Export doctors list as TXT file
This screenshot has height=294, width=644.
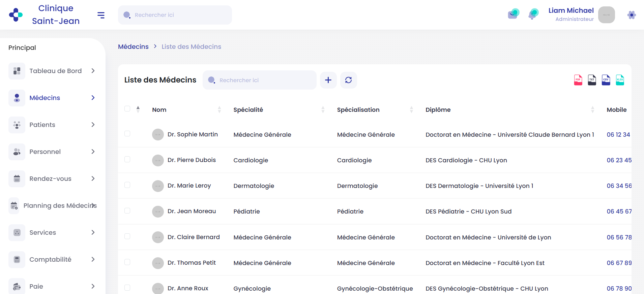pos(592,80)
